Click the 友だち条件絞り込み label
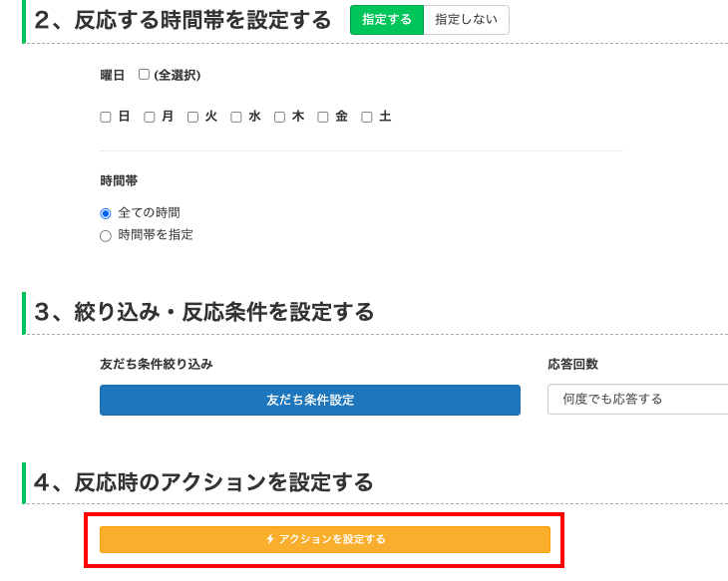728x581 pixels. [157, 364]
